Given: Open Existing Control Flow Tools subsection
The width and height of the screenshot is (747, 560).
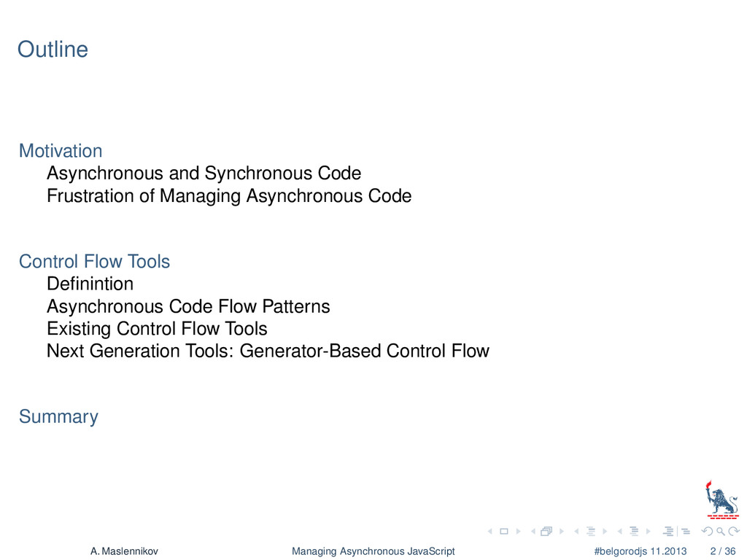Looking at the screenshot, I should [158, 329].
